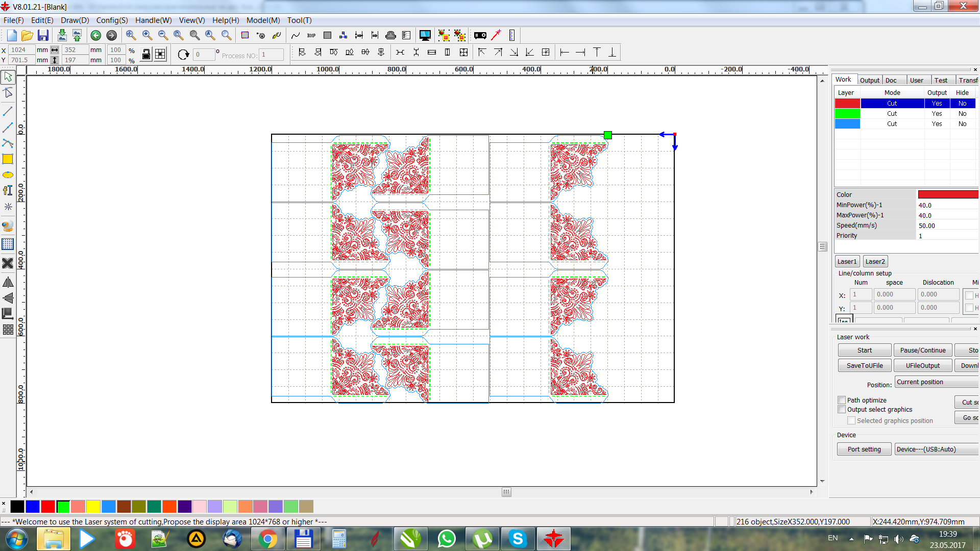980x551 pixels.
Task: Select the horizontal mirror tool
Action: pos(8,282)
